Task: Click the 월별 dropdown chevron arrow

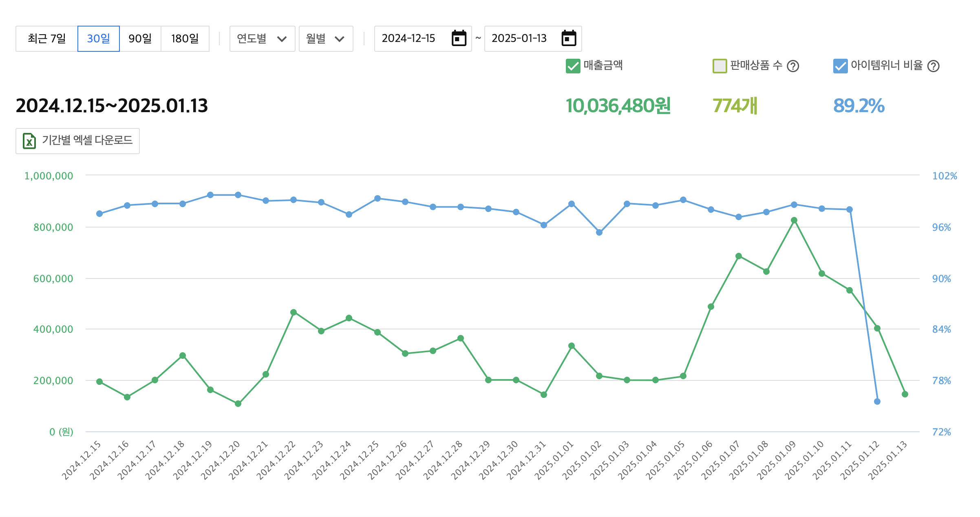Action: [340, 39]
